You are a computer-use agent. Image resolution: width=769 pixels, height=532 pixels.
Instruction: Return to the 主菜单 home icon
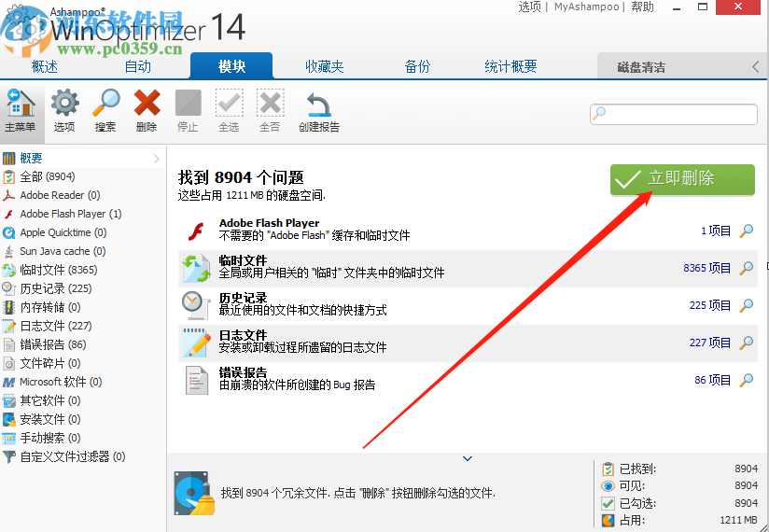(x=21, y=111)
